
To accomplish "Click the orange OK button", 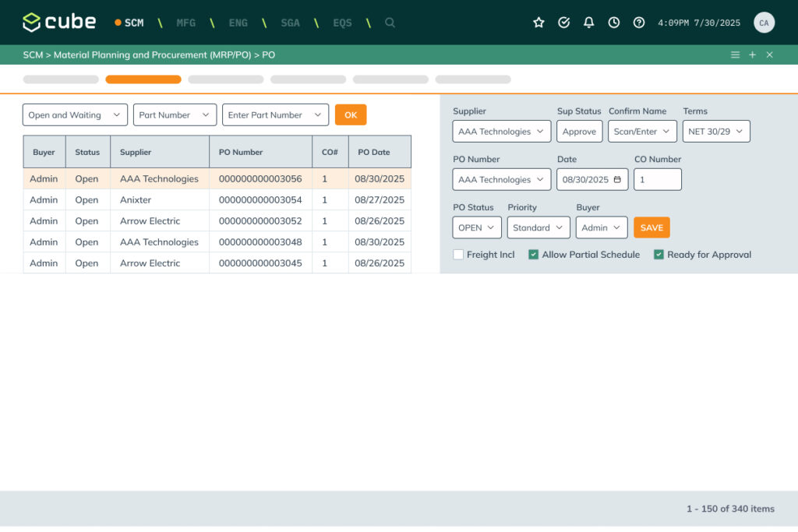I will (351, 115).
